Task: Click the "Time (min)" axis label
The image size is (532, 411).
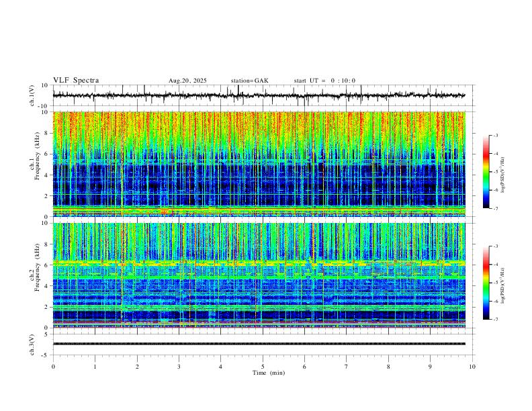Action: click(269, 373)
